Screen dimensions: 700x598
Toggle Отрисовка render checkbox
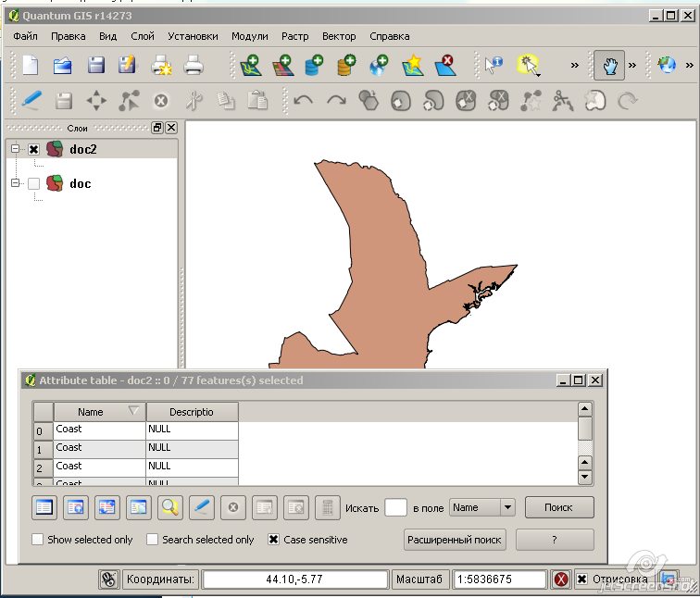tap(581, 579)
